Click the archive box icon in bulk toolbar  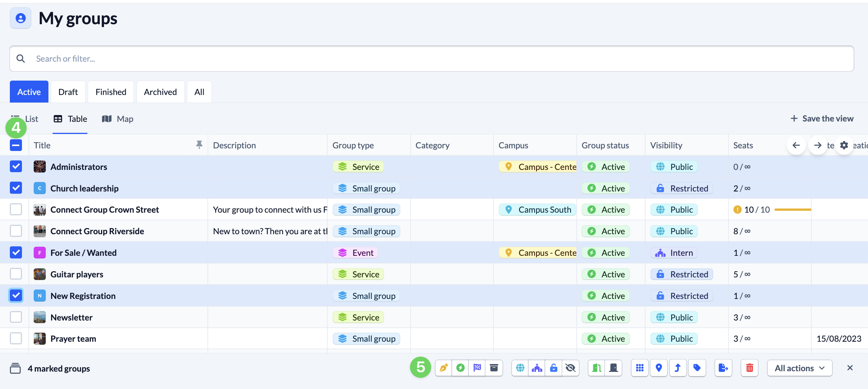pyautogui.click(x=494, y=368)
